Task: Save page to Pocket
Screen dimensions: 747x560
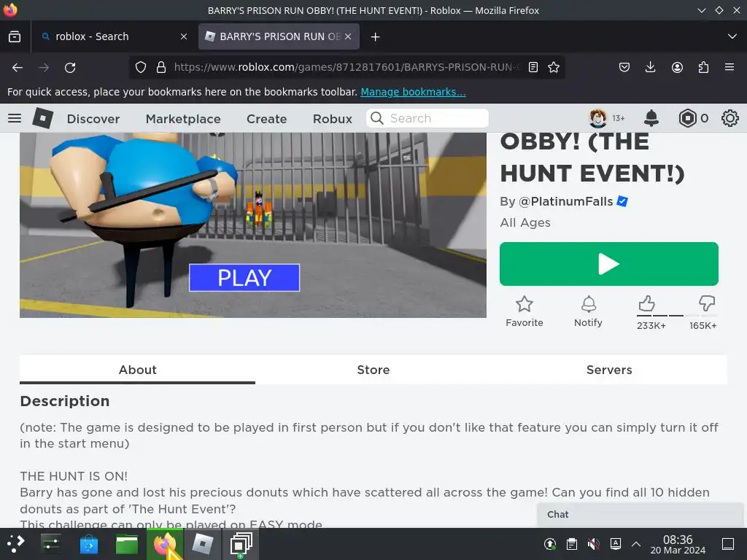Action: pyautogui.click(x=624, y=67)
